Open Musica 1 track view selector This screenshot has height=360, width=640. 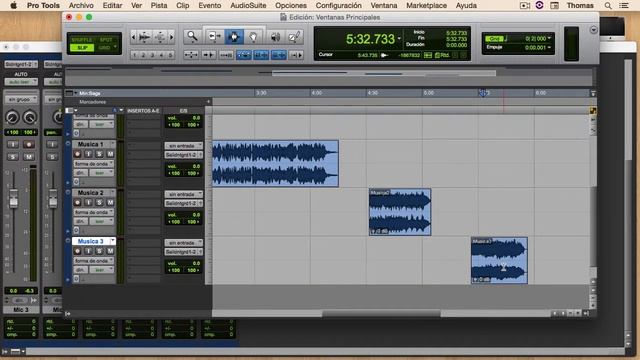[94, 164]
